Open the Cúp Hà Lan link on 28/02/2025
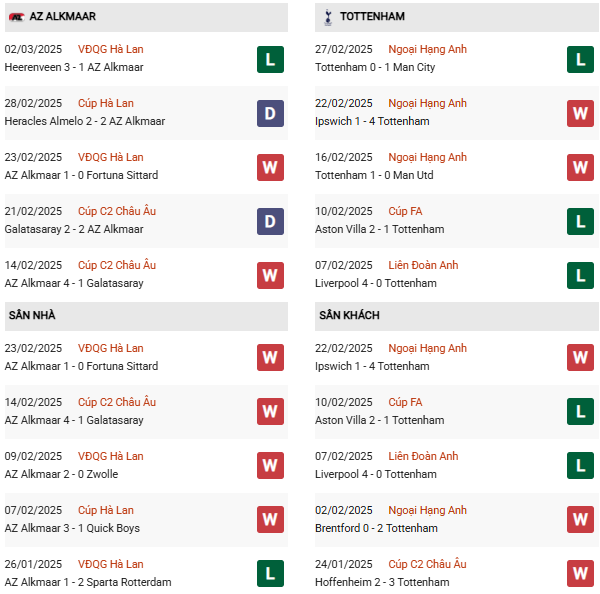 tap(105, 104)
